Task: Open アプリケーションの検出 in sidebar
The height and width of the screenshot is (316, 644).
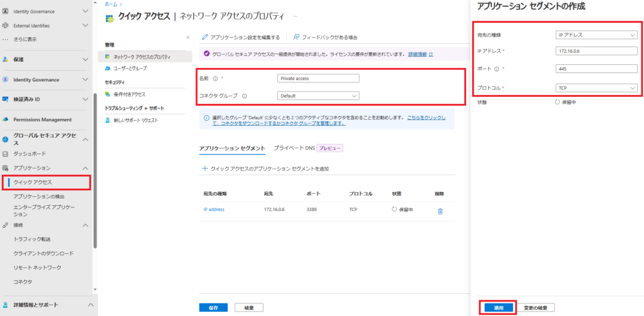Action: click(x=39, y=197)
